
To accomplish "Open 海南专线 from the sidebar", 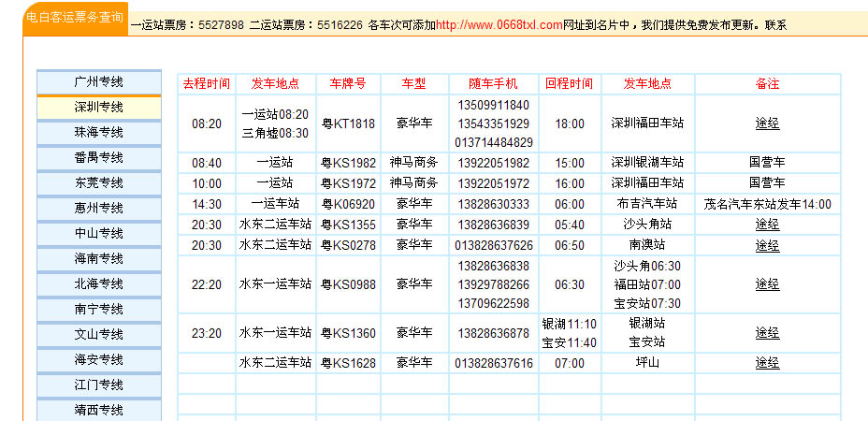I will click(99, 259).
